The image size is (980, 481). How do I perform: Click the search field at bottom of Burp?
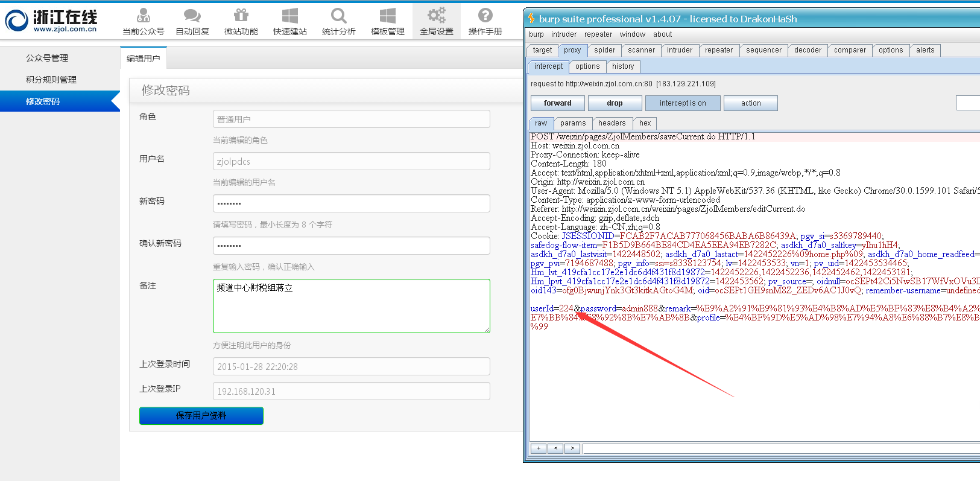click(781, 448)
